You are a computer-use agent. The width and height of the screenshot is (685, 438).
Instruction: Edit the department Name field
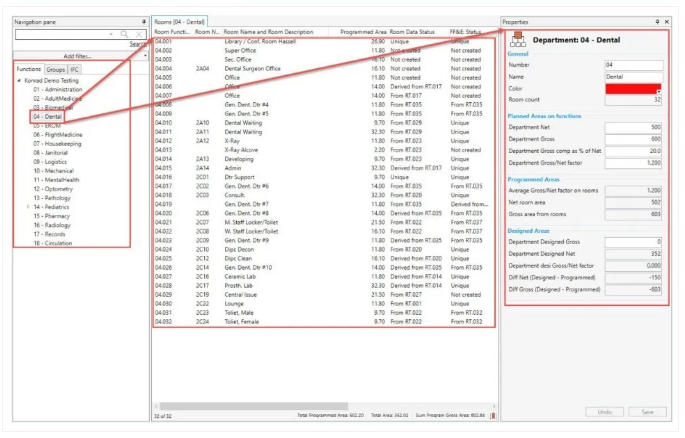pos(634,77)
